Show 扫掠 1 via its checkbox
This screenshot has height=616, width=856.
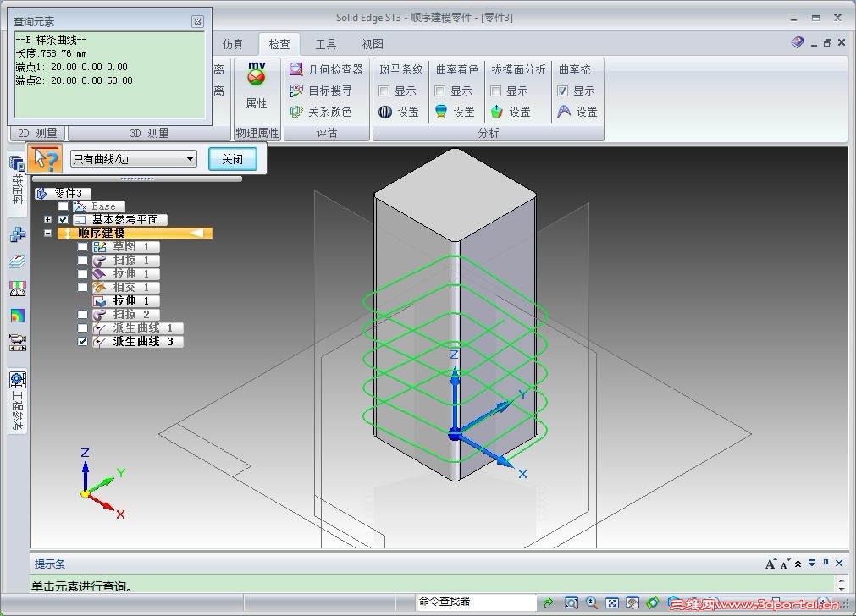click(x=82, y=261)
